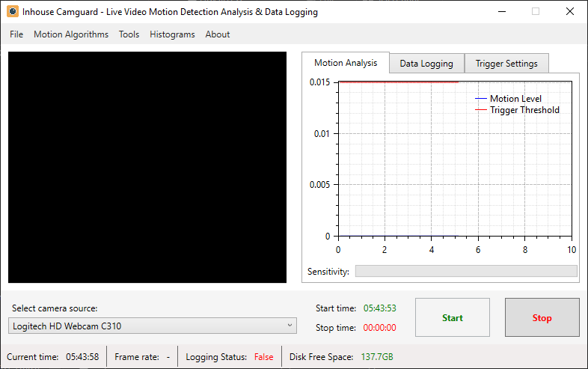588x369 pixels.
Task: Open the About menu
Action: [x=218, y=34]
